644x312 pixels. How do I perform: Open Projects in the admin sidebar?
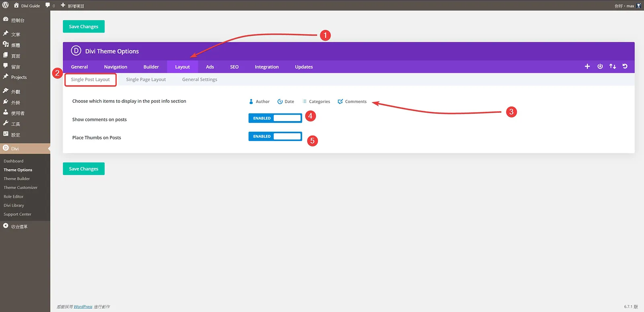pyautogui.click(x=19, y=77)
